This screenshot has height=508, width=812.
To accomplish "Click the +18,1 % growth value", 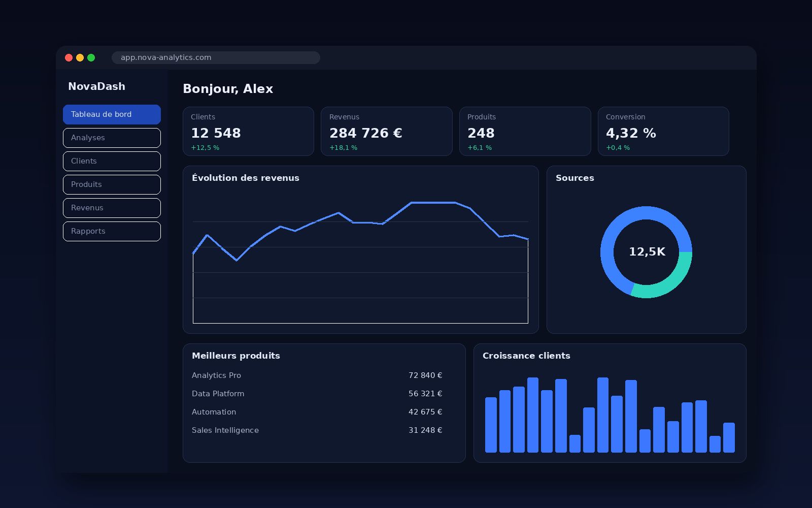I will coord(343,148).
